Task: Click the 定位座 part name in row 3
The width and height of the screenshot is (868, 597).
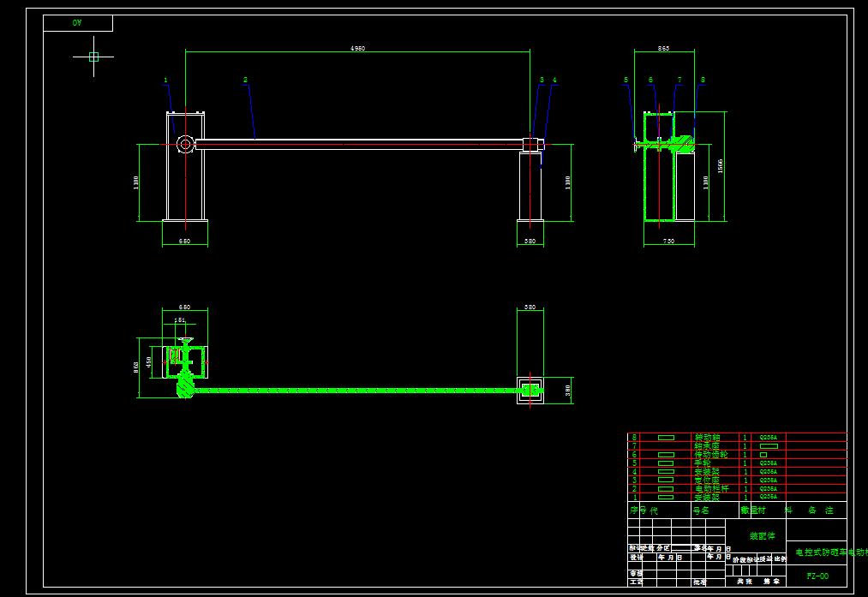Action: tap(707, 481)
